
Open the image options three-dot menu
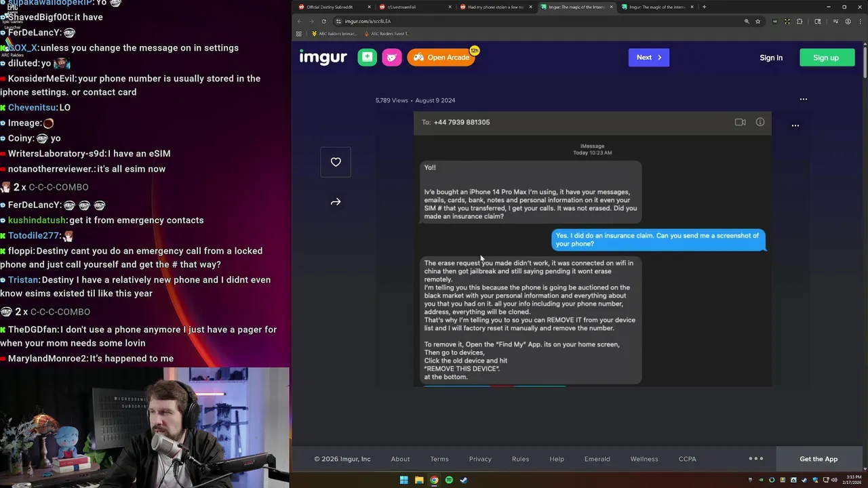tap(795, 125)
